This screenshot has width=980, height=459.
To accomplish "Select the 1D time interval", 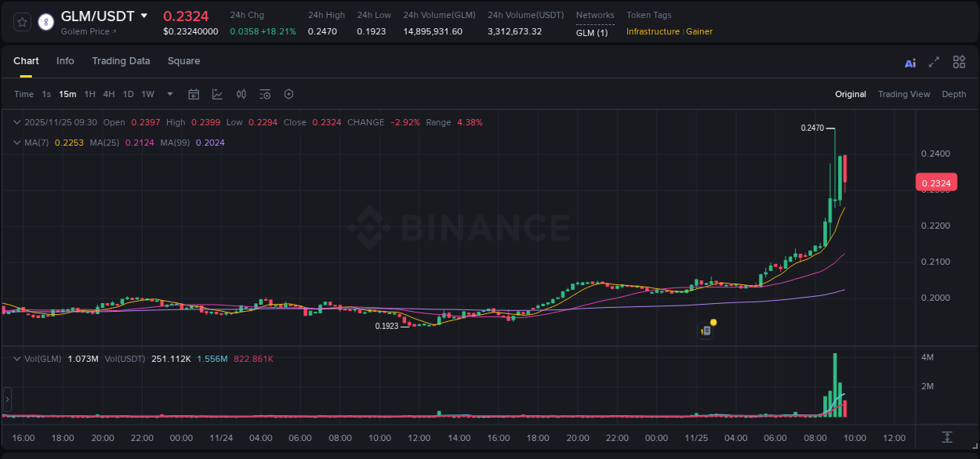I will 128,94.
